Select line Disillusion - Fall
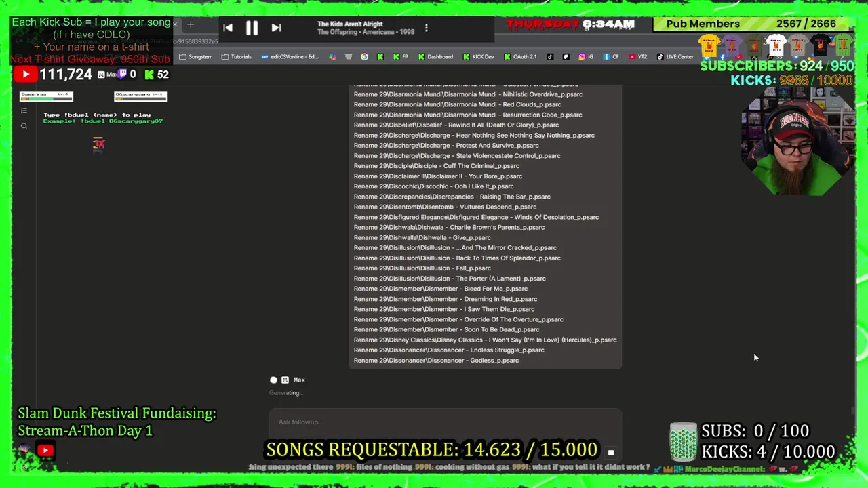The width and height of the screenshot is (868, 488). coord(422,268)
